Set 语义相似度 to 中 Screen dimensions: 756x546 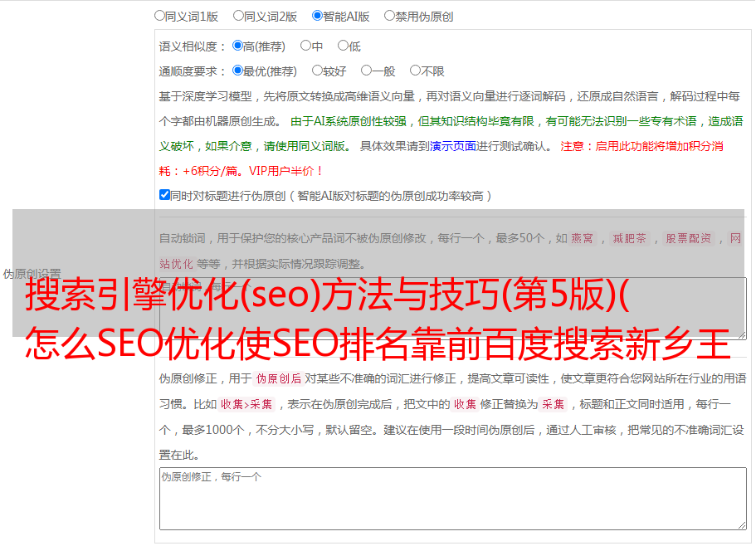pos(305,46)
